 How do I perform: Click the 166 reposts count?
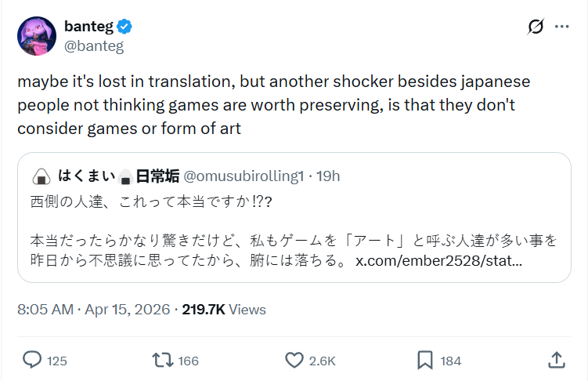[188, 361]
